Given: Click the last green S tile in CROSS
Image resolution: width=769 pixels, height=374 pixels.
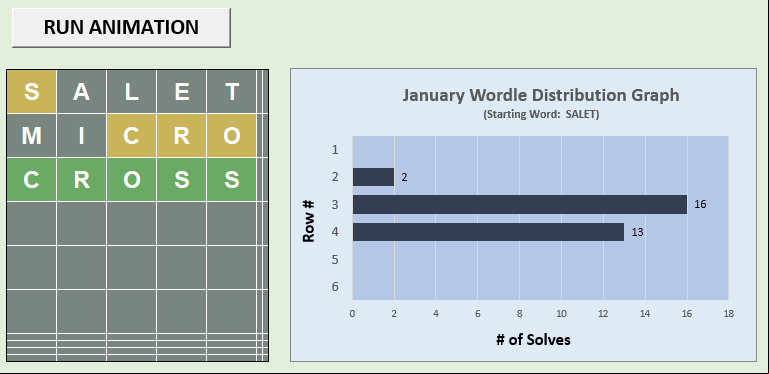Looking at the screenshot, I should (x=231, y=179).
